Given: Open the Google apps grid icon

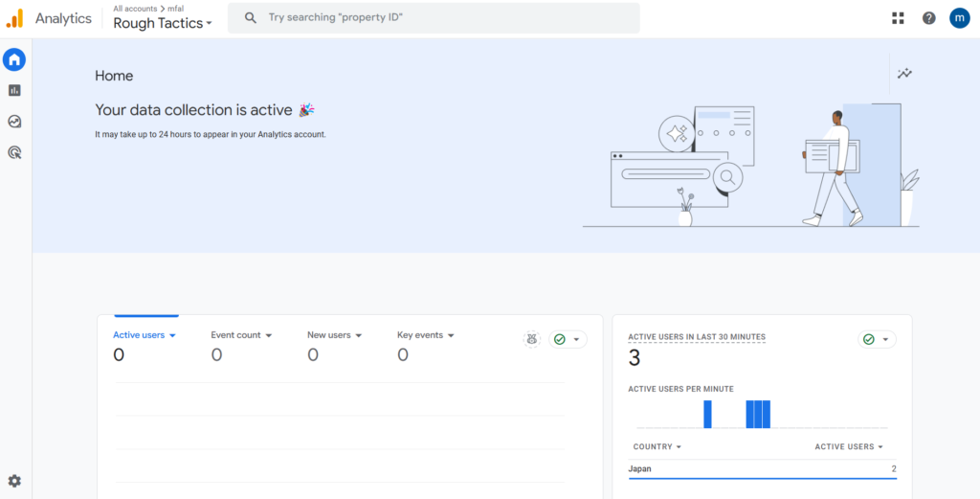Looking at the screenshot, I should click(x=898, y=18).
